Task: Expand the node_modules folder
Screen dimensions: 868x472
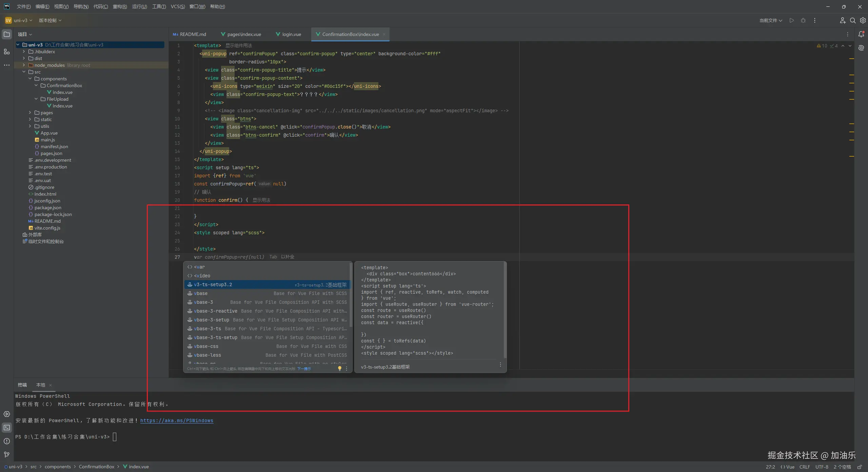Action: (24, 65)
